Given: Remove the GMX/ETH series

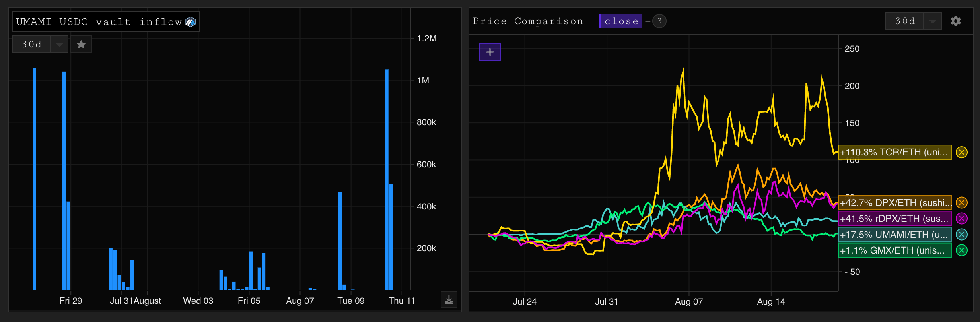Looking at the screenshot, I should pos(962,250).
